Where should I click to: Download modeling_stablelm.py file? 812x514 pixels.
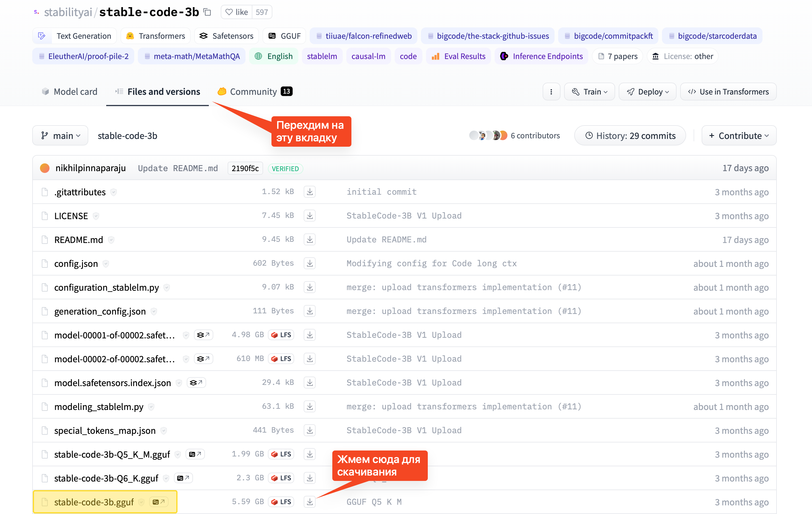[310, 406]
